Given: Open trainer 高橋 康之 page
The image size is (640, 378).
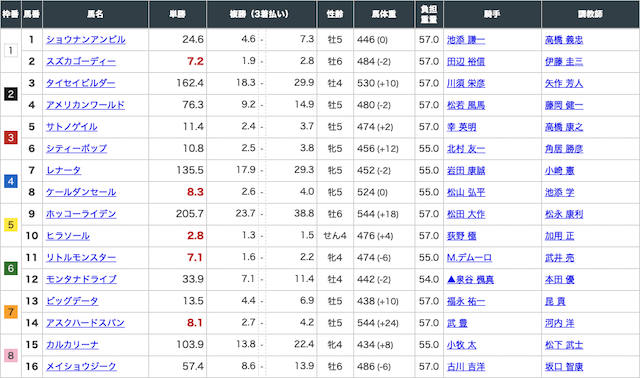Looking at the screenshot, I should 564,127.
